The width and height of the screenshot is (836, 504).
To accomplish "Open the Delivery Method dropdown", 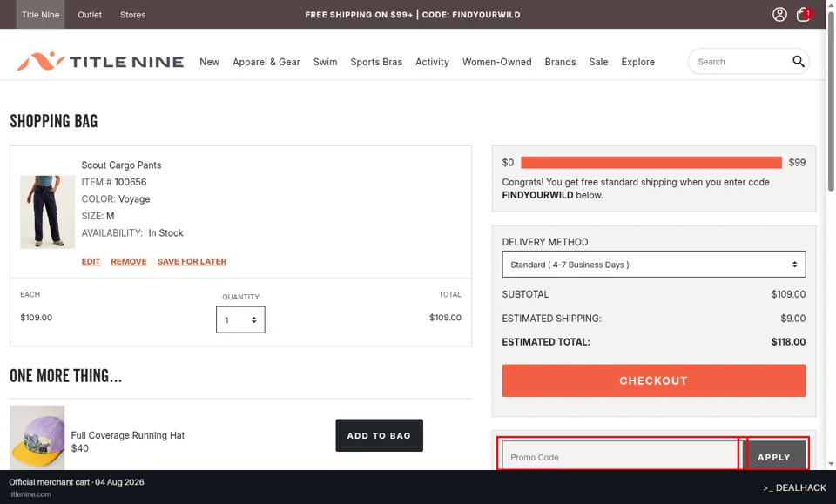I will [x=654, y=265].
